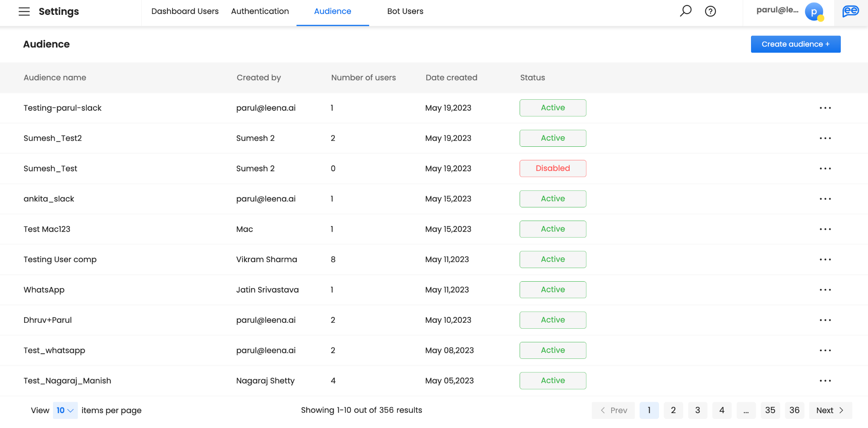Click the Status column header
The image size is (868, 428).
coord(532,78)
